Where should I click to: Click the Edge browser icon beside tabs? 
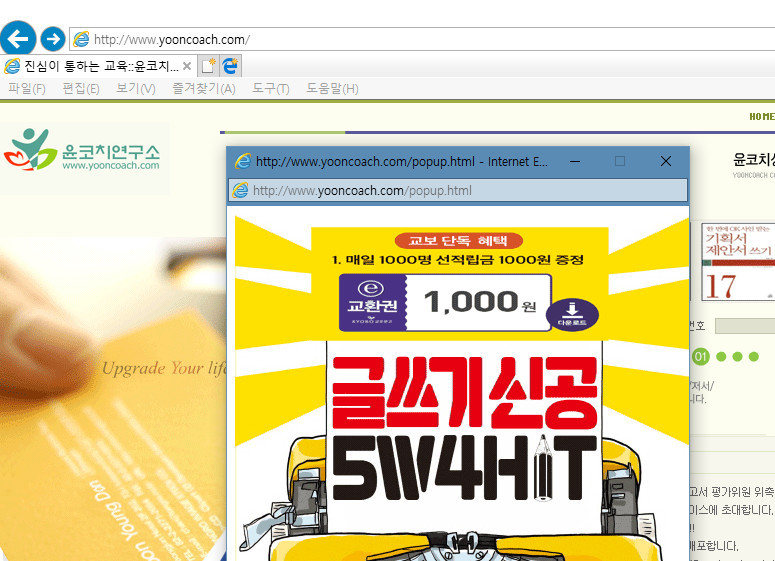click(x=230, y=66)
